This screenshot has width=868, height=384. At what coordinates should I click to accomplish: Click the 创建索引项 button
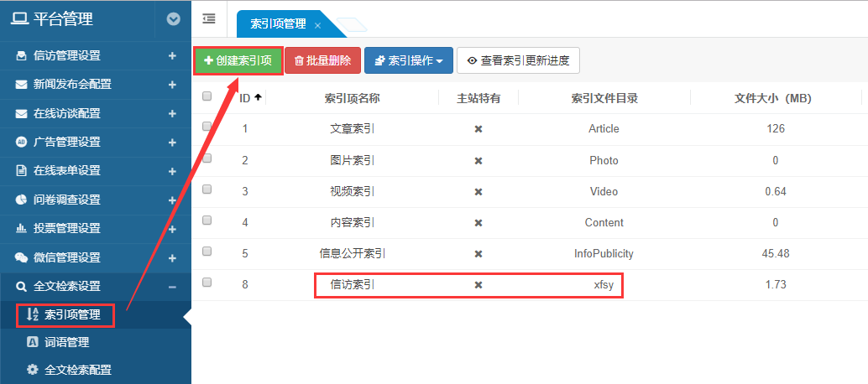point(238,60)
